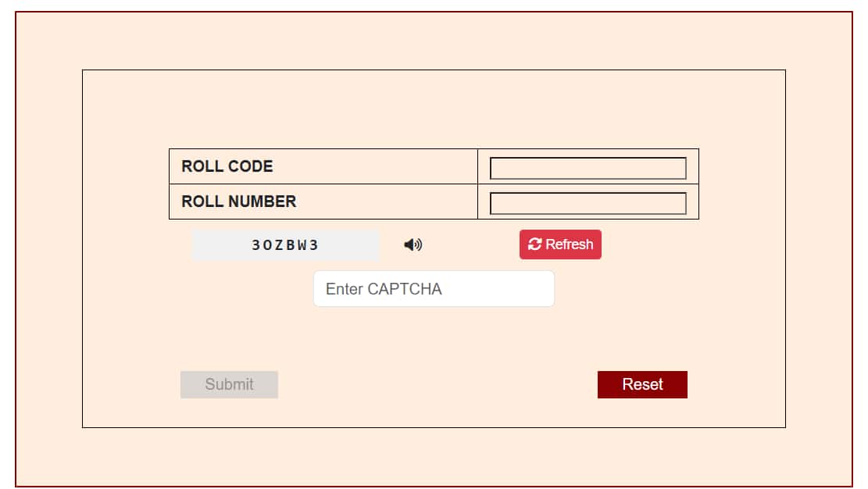Click the Reset button to clear the form
The width and height of the screenshot is (868, 489).
click(642, 384)
